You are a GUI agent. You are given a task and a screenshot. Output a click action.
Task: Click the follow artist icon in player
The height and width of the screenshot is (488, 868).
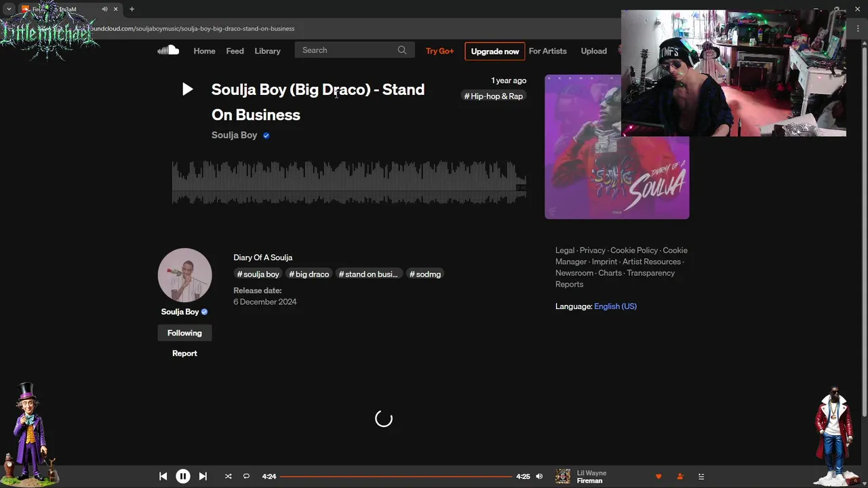pyautogui.click(x=680, y=476)
